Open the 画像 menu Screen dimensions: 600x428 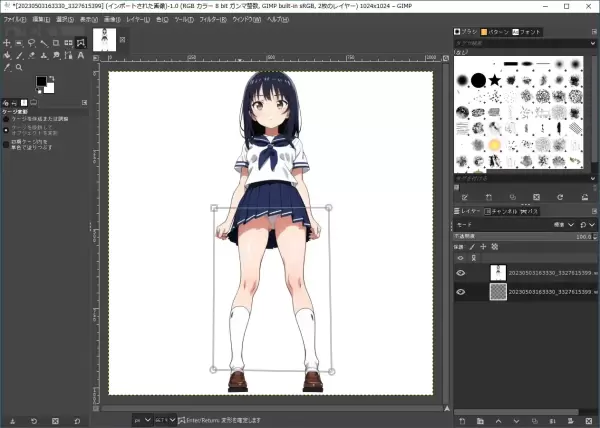point(112,19)
